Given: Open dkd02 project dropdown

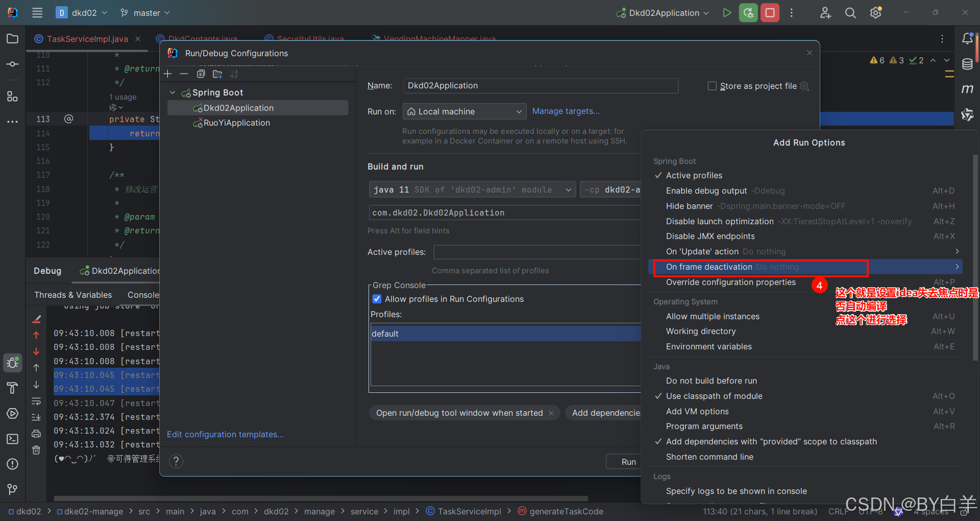Looking at the screenshot, I should pyautogui.click(x=82, y=13).
